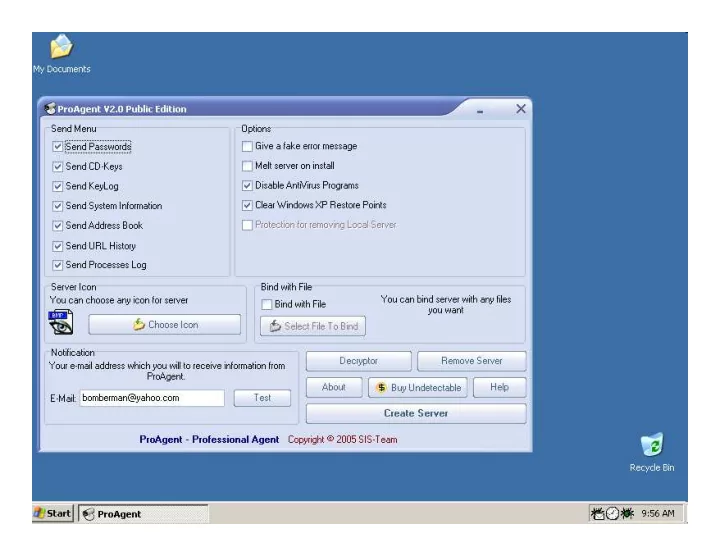Screen dimensions: 720x557
Task: Toggle Send Passwords checkbox
Action: (x=57, y=147)
